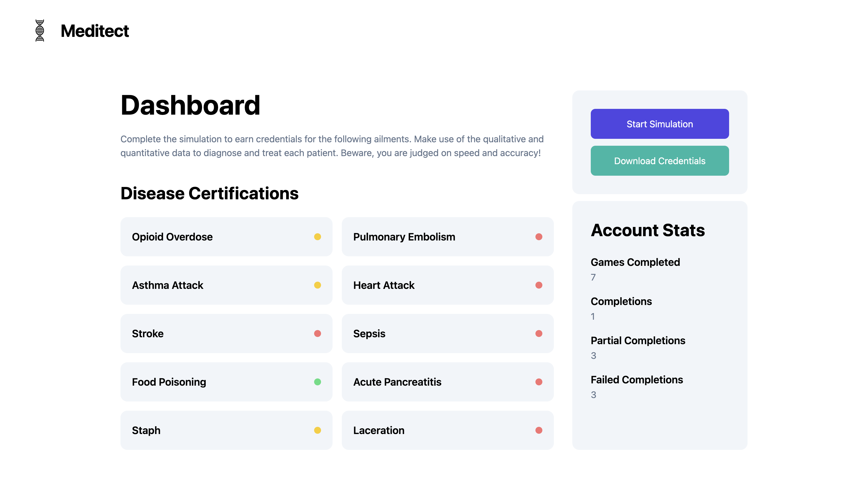Viewport: 868px width, 485px height.
Task: Click the red status dot beside Stroke
Action: 317,334
